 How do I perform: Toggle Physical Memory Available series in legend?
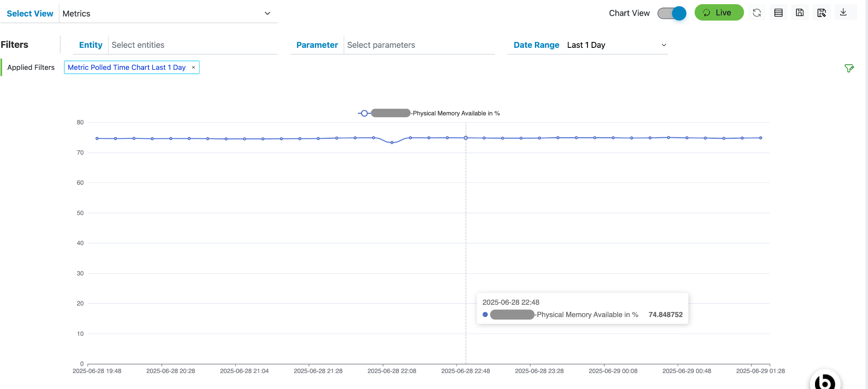pyautogui.click(x=428, y=113)
